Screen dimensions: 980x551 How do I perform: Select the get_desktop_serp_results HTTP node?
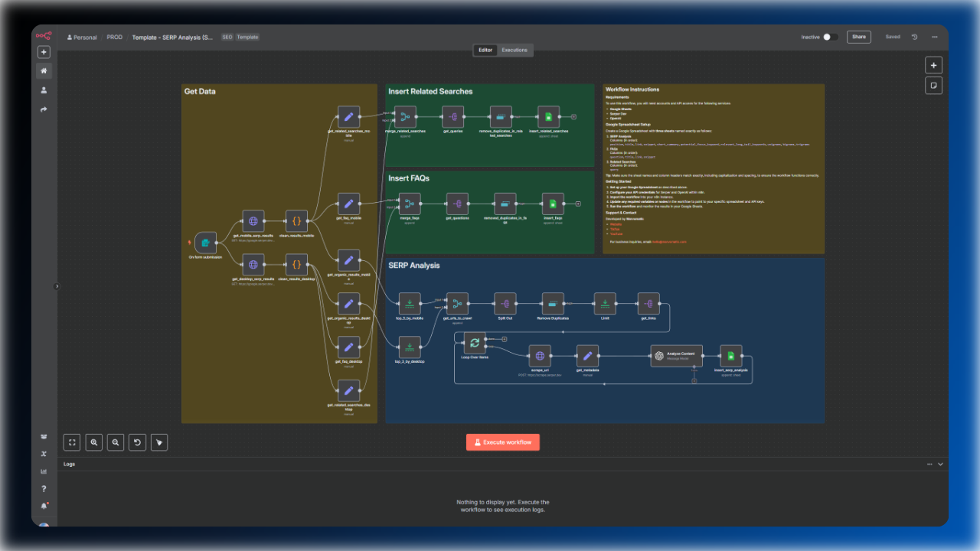tap(253, 265)
